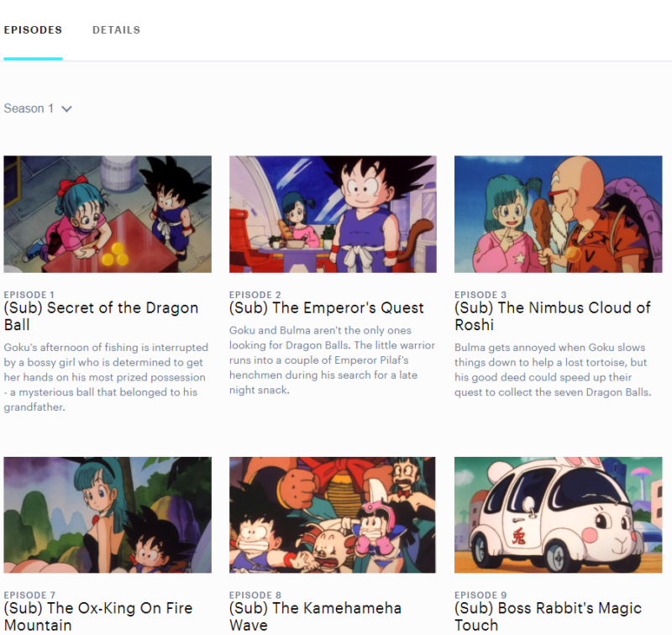This screenshot has height=635, width=672.
Task: Open Episode 8 thumbnail with frightened characters
Action: [x=333, y=515]
